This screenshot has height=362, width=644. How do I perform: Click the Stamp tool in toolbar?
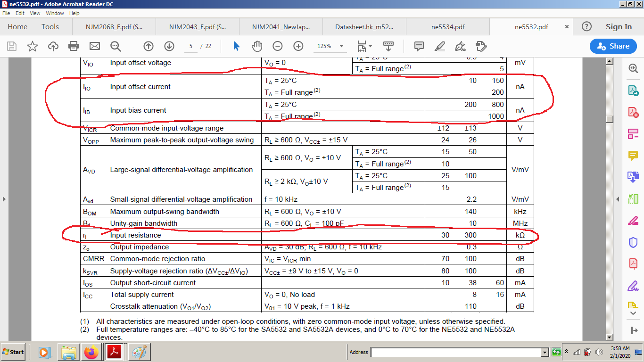[481, 46]
